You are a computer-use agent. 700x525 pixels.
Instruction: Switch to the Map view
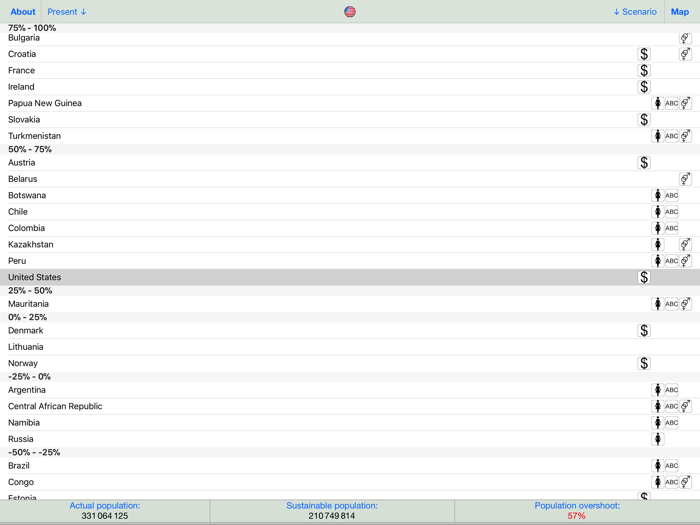tap(680, 12)
